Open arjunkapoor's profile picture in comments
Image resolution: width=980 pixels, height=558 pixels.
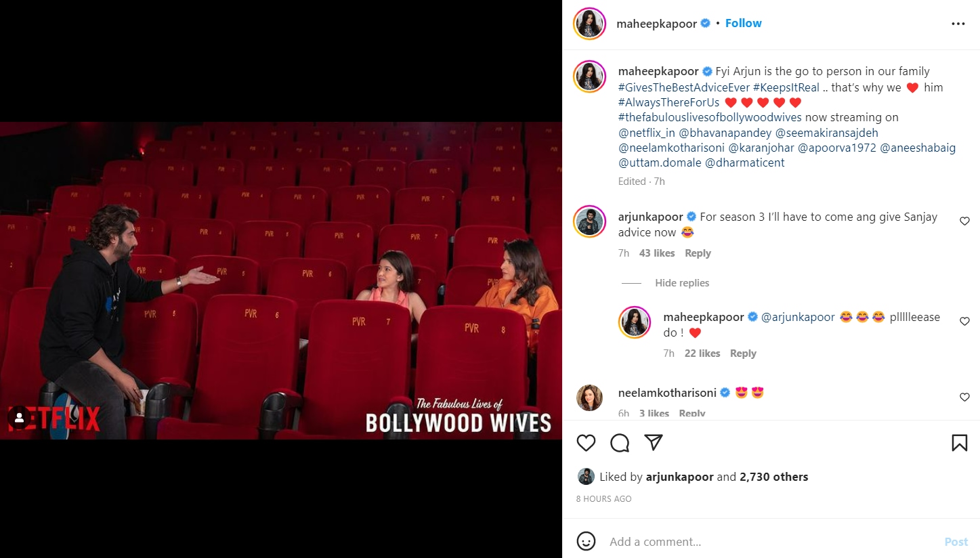point(589,221)
